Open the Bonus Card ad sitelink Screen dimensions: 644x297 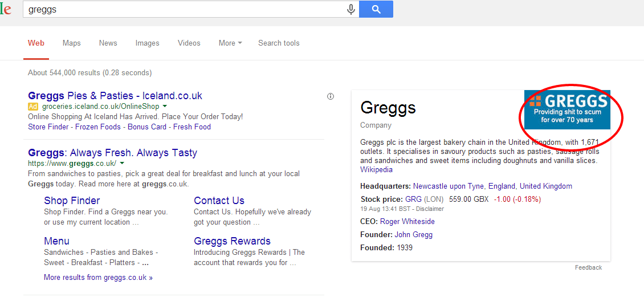[x=147, y=127]
